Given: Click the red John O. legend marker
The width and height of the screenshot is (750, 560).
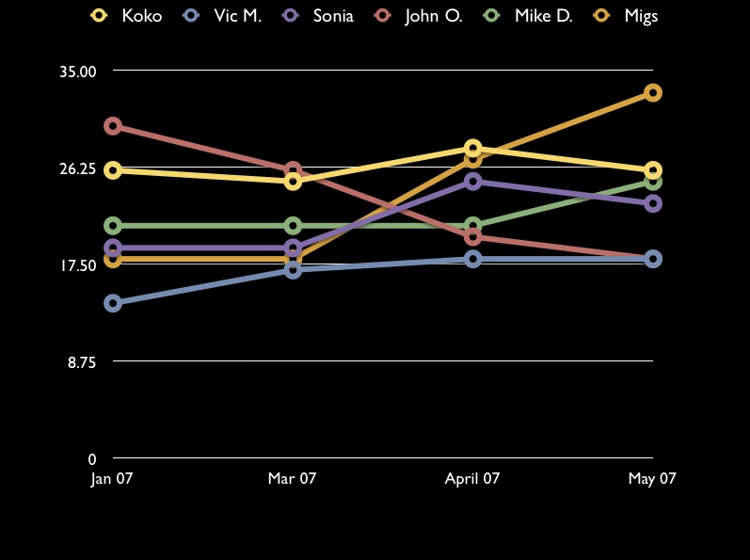Looking at the screenshot, I should click(x=383, y=16).
